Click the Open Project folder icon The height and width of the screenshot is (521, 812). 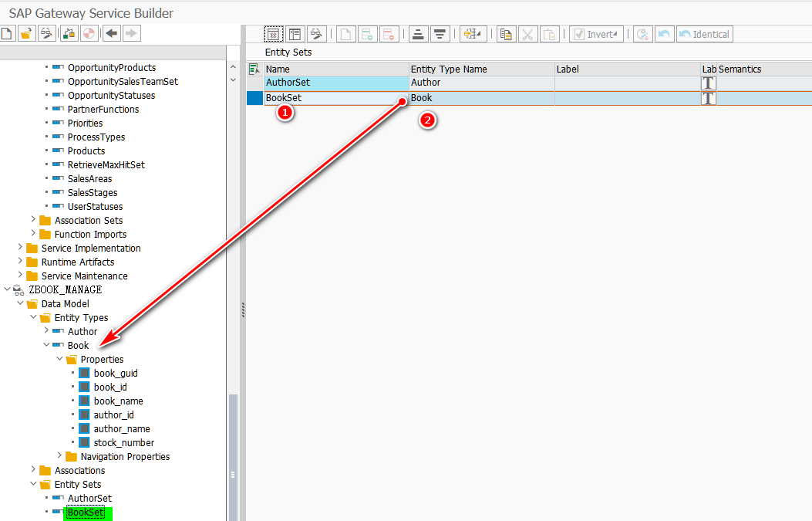(26, 34)
